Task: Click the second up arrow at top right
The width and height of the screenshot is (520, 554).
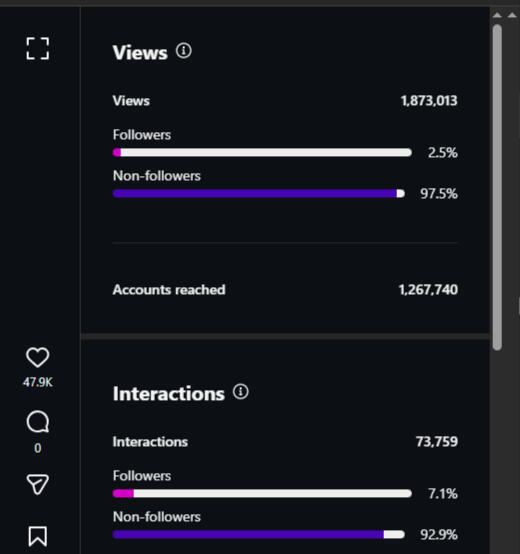Action: (512, 15)
